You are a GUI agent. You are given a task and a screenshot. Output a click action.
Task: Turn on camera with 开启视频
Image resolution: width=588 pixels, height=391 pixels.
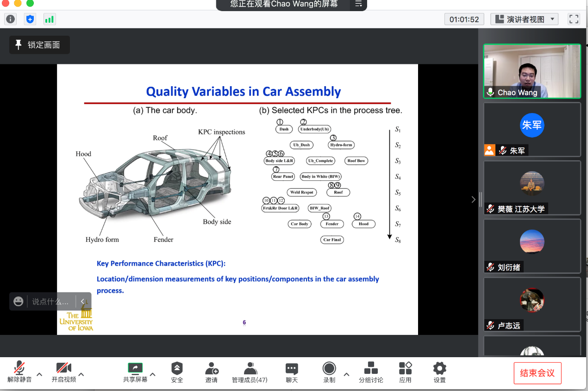coord(63,372)
